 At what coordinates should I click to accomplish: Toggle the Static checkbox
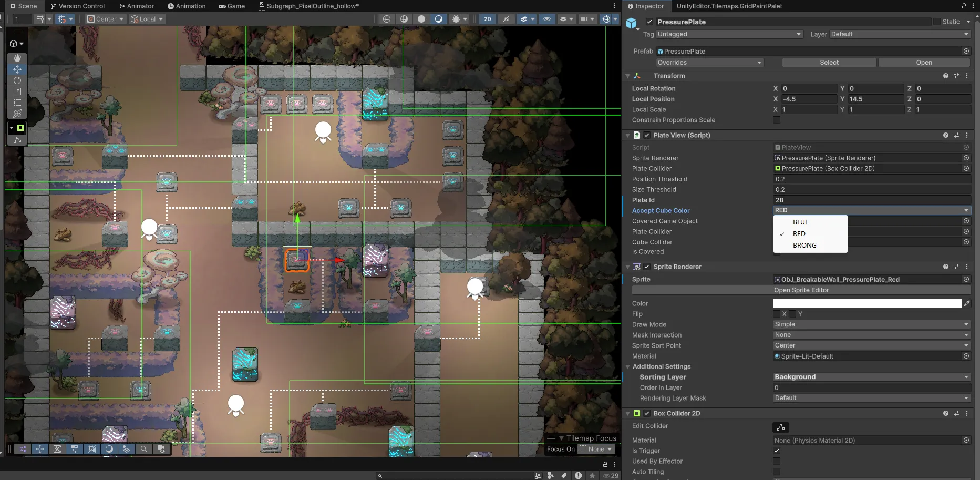click(936, 22)
